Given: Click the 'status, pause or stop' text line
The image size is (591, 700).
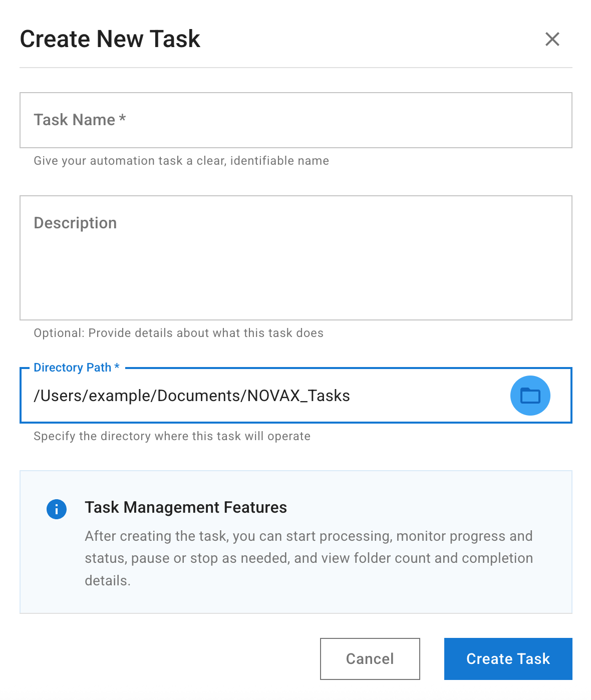Looking at the screenshot, I should tap(309, 558).
